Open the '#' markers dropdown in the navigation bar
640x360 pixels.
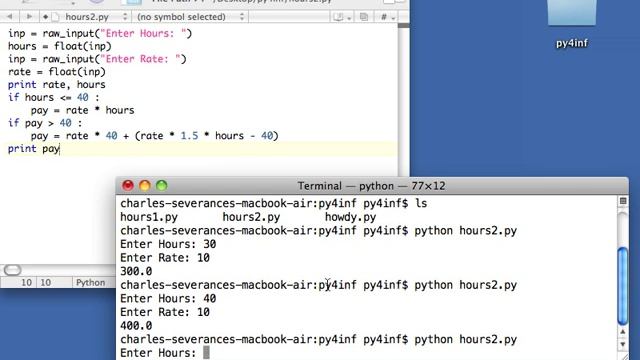click(x=387, y=17)
